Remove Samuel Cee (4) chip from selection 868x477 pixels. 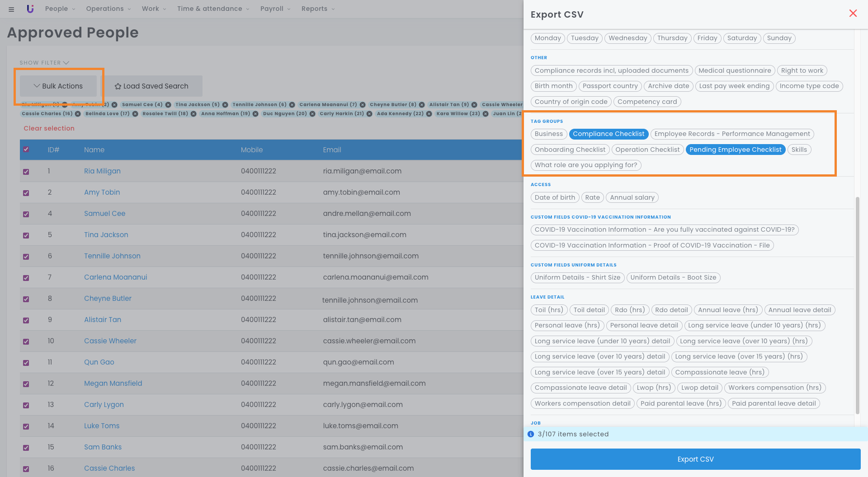168,105
